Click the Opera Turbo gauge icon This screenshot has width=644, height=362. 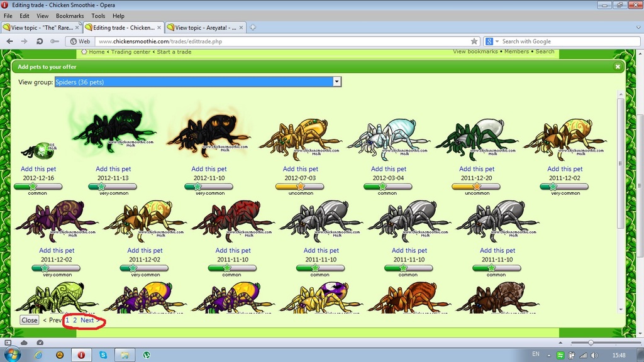40,343
